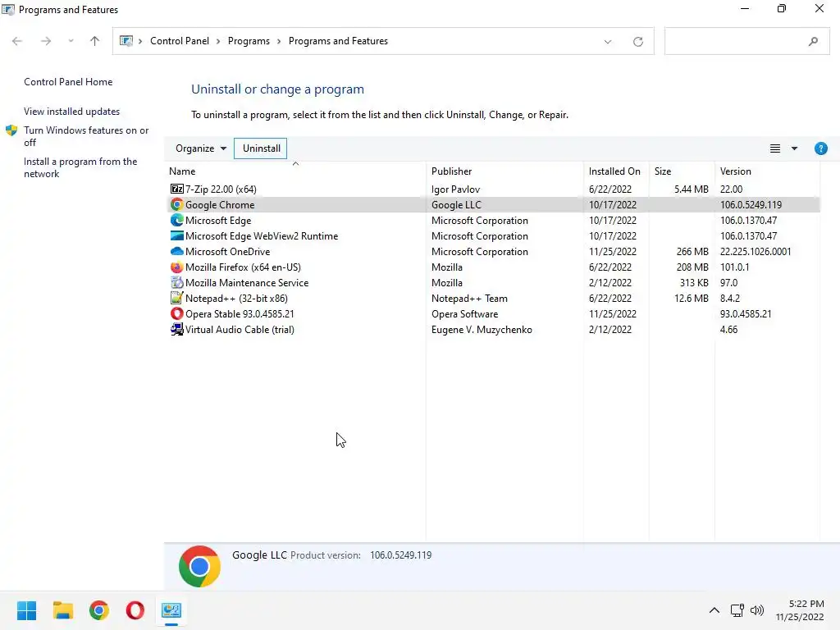This screenshot has width=840, height=630.
Task: Refresh the Programs and Features list
Action: (x=637, y=41)
